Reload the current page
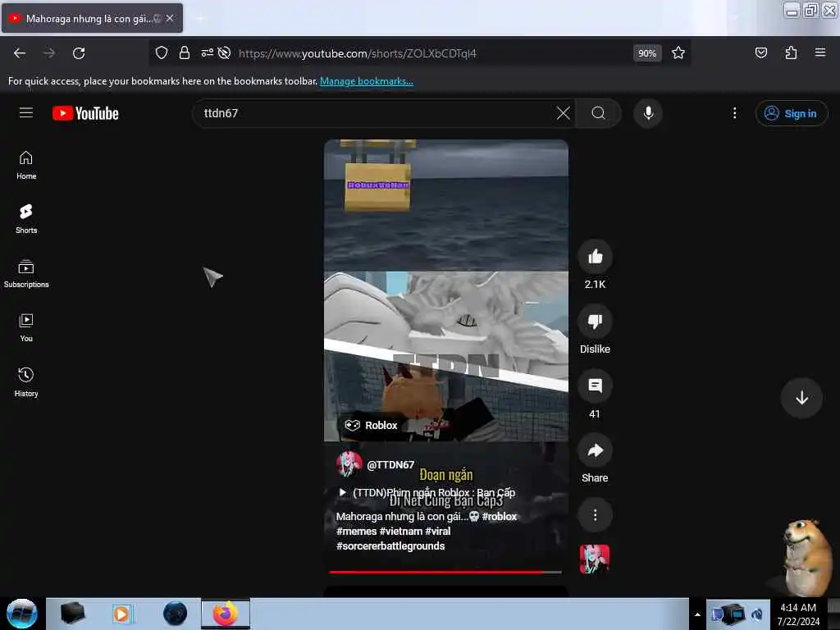 tap(79, 53)
